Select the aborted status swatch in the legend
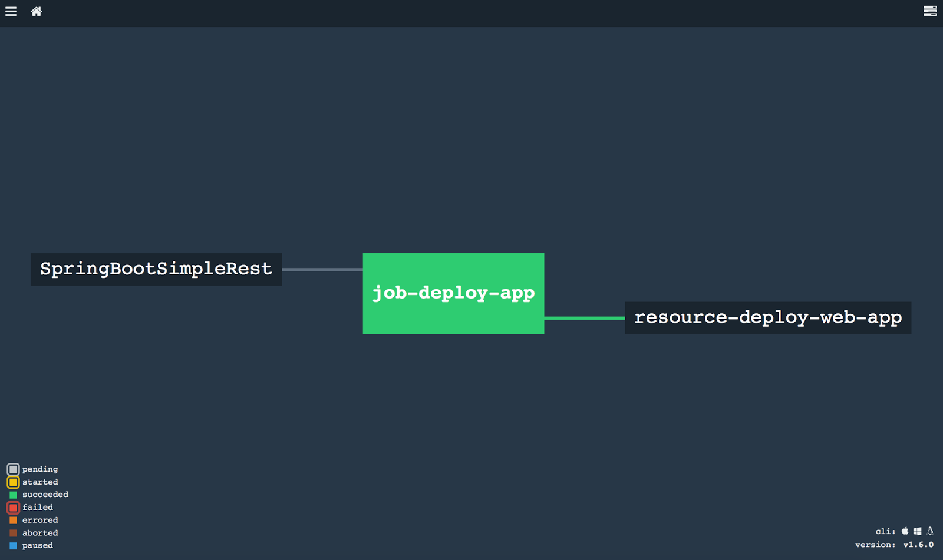The height and width of the screenshot is (560, 943). tap(13, 532)
